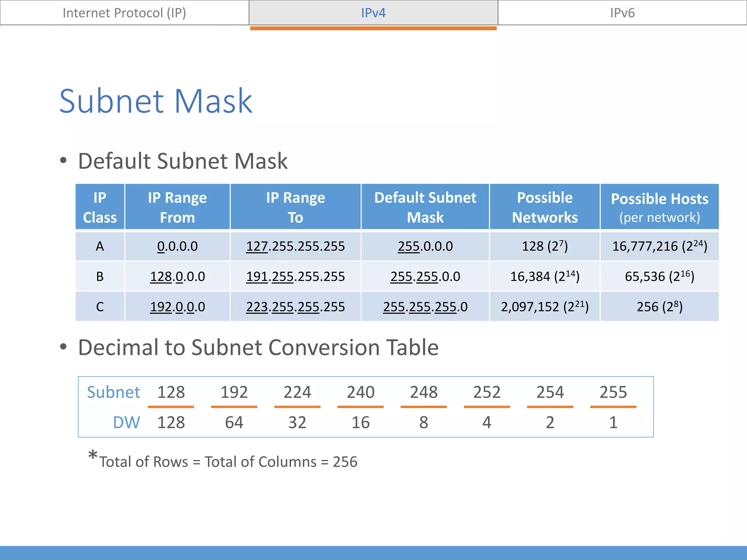Click the 256 (2^8) hosts cell
This screenshot has height=560, width=747.
(x=659, y=307)
